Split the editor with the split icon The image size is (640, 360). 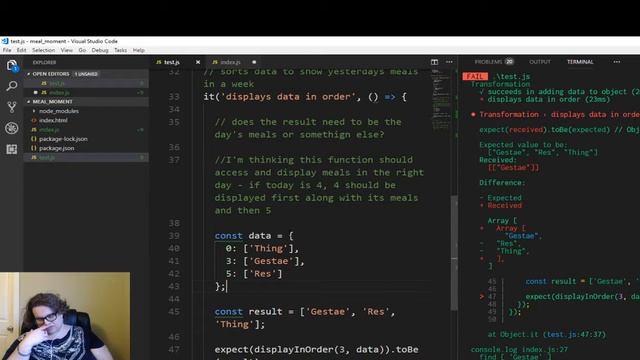434,62
